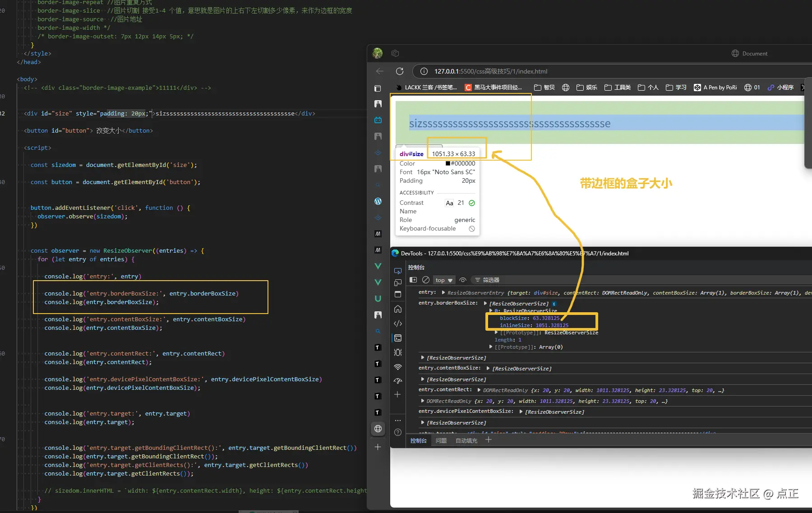This screenshot has height=513, width=812.
Task: Expand the entry.contentRect DOMRectReadOnly triangle
Action: (x=479, y=390)
